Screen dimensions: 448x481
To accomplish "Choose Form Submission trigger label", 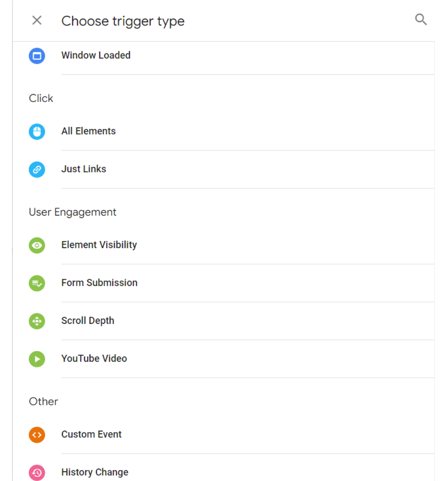I will [x=99, y=282].
